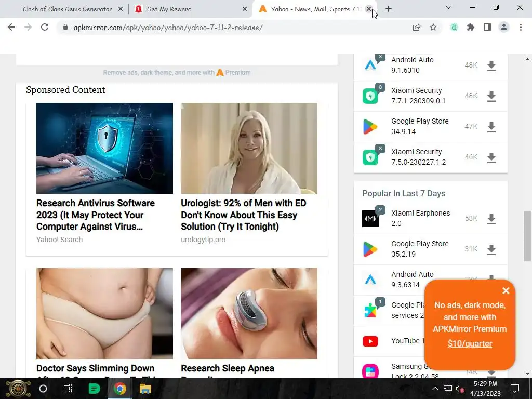Viewport: 532px width, 399px height.
Task: Bookmark this page with the star icon
Action: (x=433, y=28)
